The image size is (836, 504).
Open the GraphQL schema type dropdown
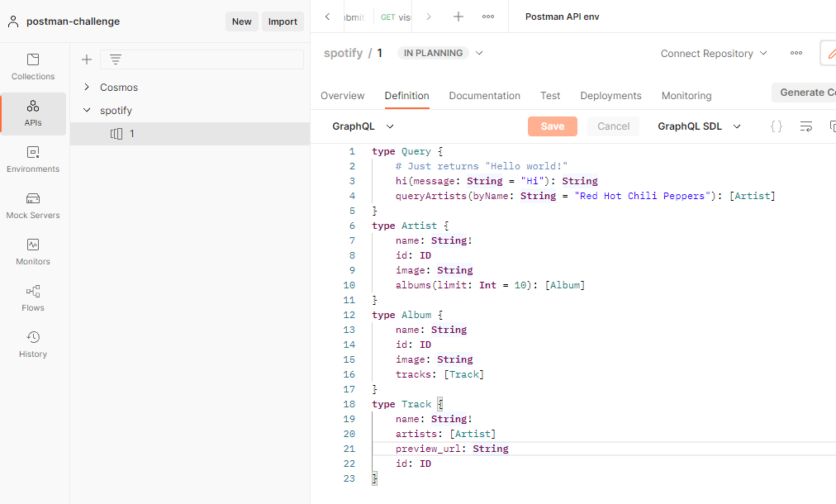point(363,126)
